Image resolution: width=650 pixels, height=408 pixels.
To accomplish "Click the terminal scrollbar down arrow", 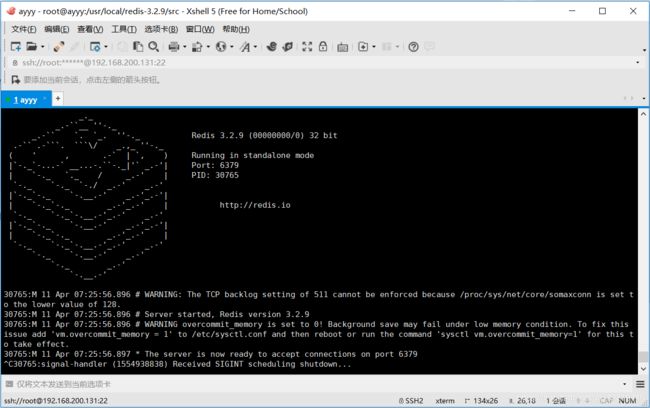I will click(643, 369).
